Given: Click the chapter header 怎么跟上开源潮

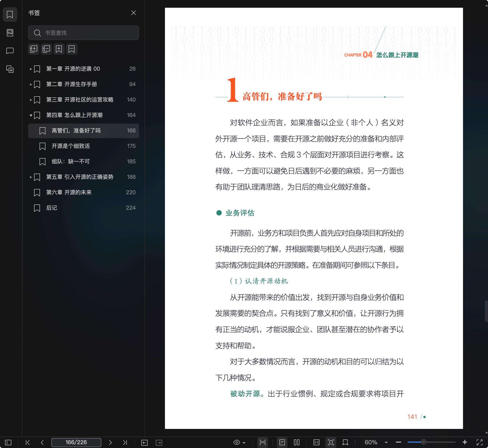Looking at the screenshot, I should pos(397,55).
